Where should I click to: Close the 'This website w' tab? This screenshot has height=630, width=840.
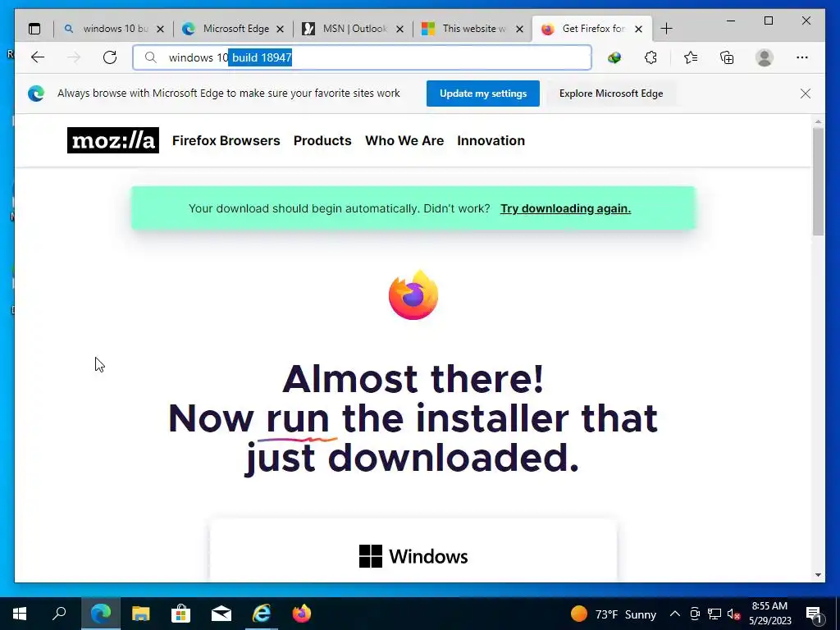tap(519, 29)
